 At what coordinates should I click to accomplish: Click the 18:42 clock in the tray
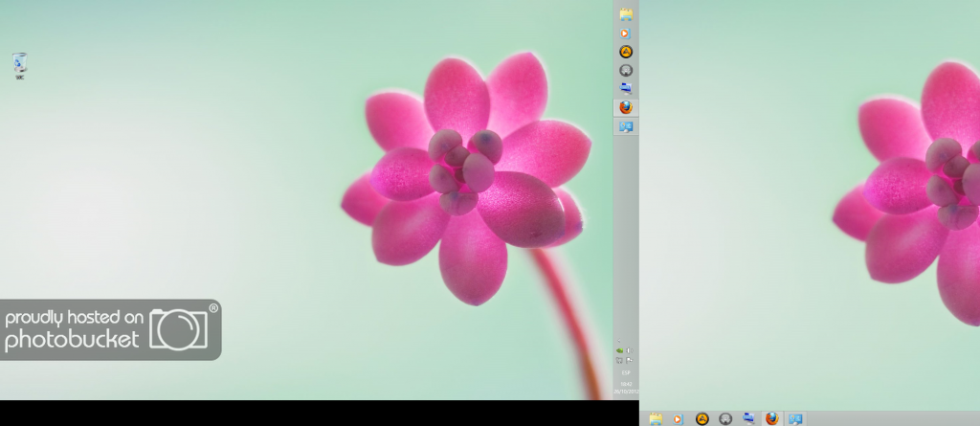626,384
